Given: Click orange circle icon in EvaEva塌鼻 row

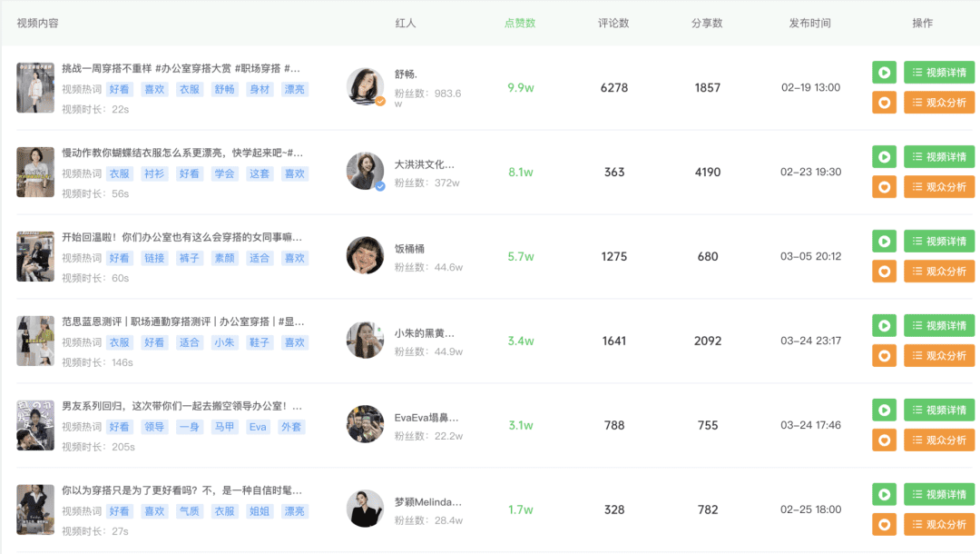Looking at the screenshot, I should point(884,440).
